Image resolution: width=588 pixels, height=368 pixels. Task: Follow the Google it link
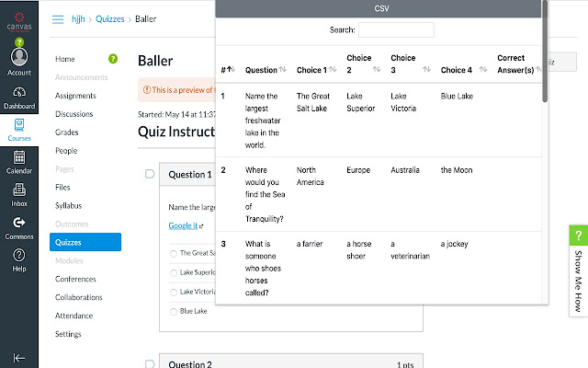pyautogui.click(x=183, y=225)
